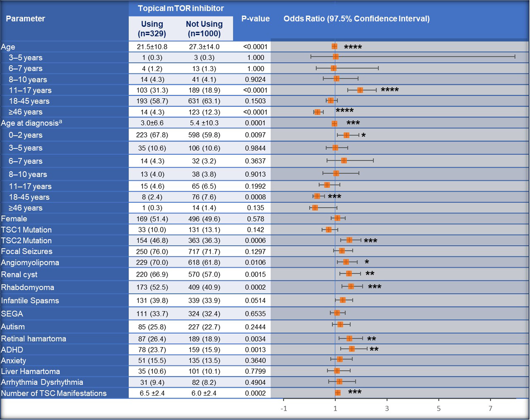Click the 'Renal cyst' row label

pos(19,275)
